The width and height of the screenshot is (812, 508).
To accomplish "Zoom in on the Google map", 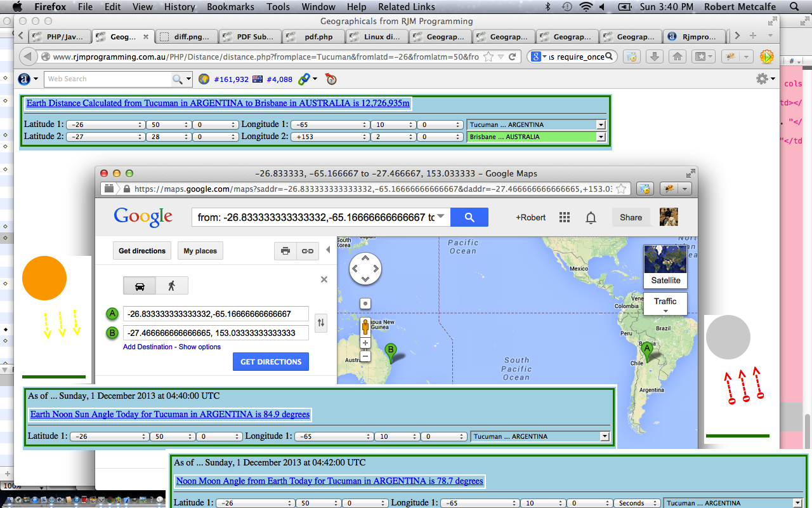I will coord(365,343).
